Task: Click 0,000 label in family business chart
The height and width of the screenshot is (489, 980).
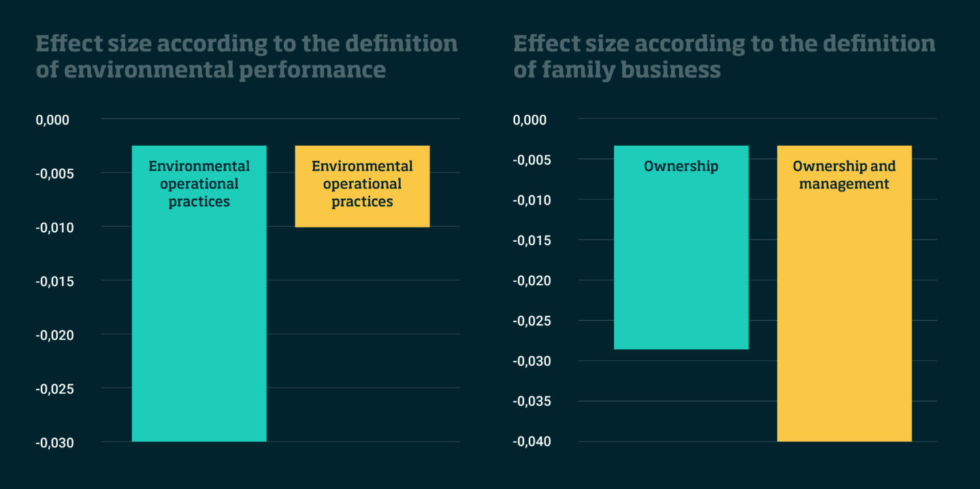Action: (529, 121)
